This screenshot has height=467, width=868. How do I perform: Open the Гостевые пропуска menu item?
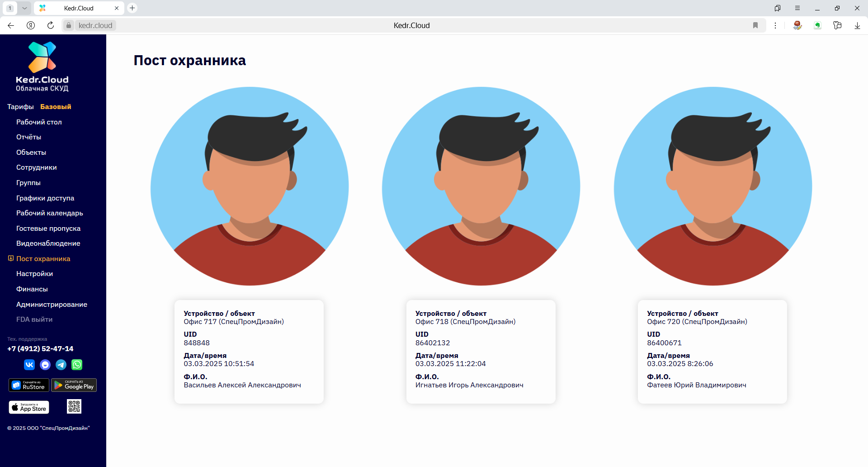(x=48, y=229)
